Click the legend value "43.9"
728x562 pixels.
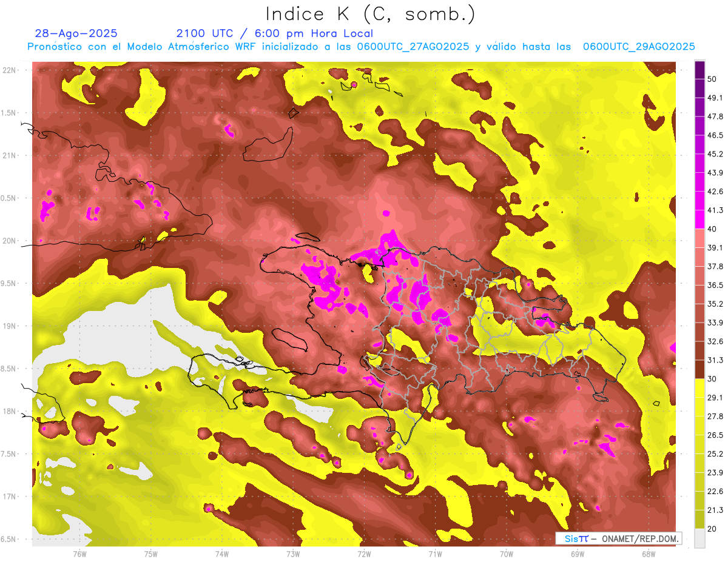pos(715,173)
